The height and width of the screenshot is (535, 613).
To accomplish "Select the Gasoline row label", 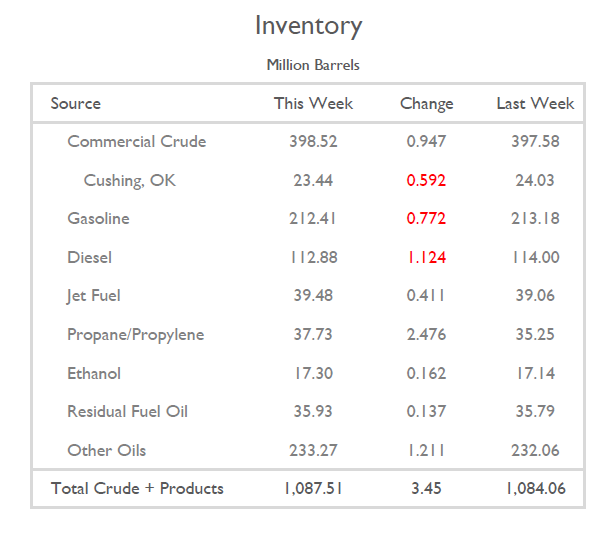I will 98,218.
